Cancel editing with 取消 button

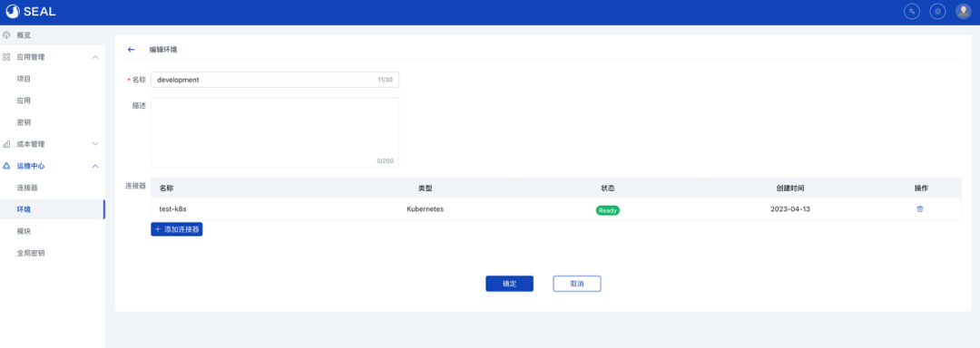[577, 284]
